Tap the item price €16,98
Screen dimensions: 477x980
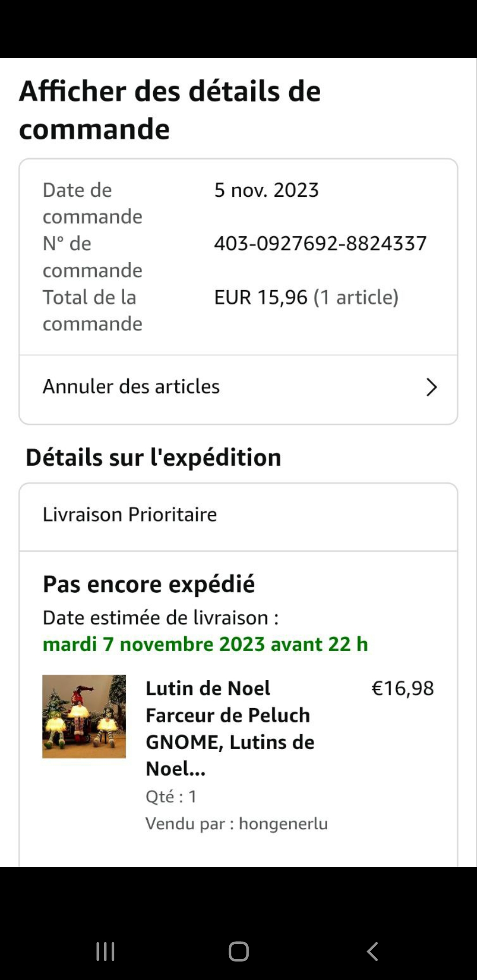403,688
